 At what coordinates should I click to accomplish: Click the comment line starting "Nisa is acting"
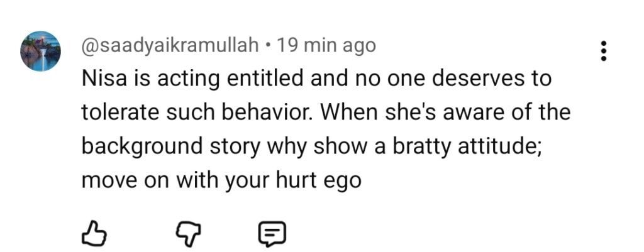click(316, 80)
